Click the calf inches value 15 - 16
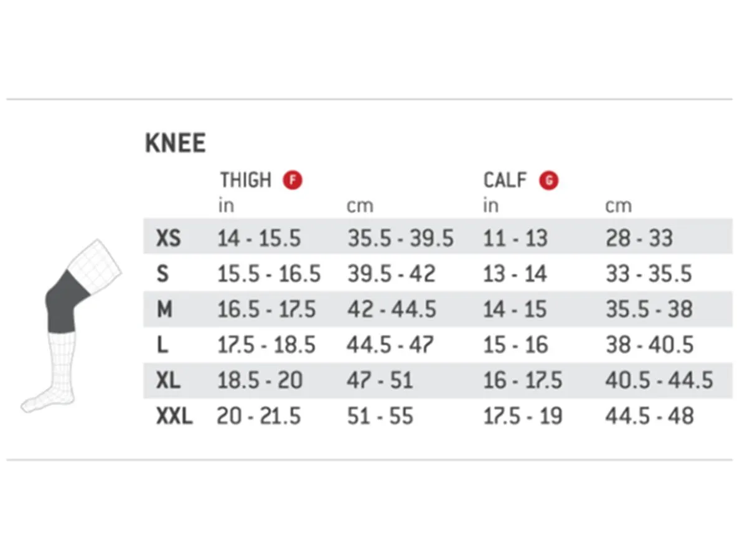 coord(515,345)
